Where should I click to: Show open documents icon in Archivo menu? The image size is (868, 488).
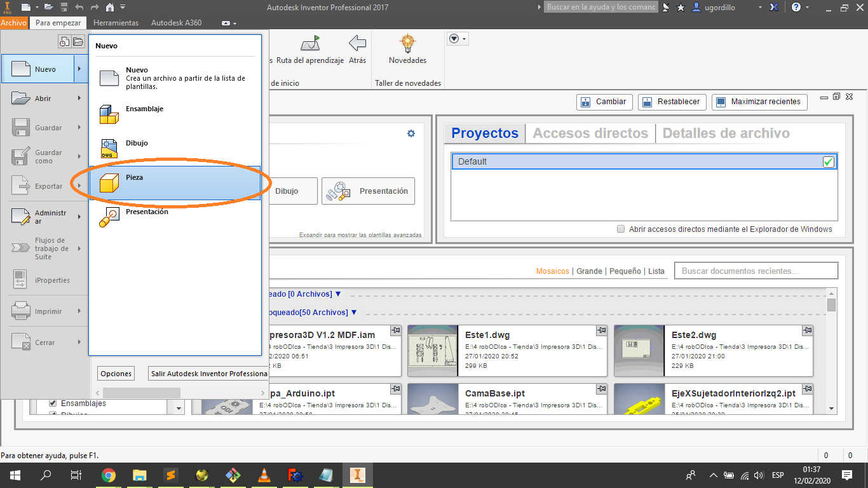coord(78,42)
